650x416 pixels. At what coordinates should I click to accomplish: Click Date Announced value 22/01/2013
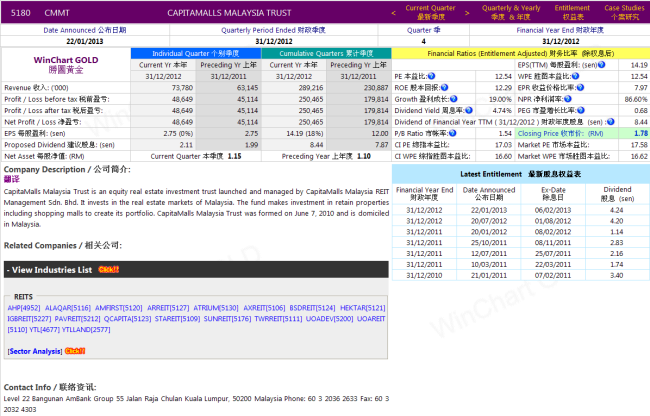point(85,41)
